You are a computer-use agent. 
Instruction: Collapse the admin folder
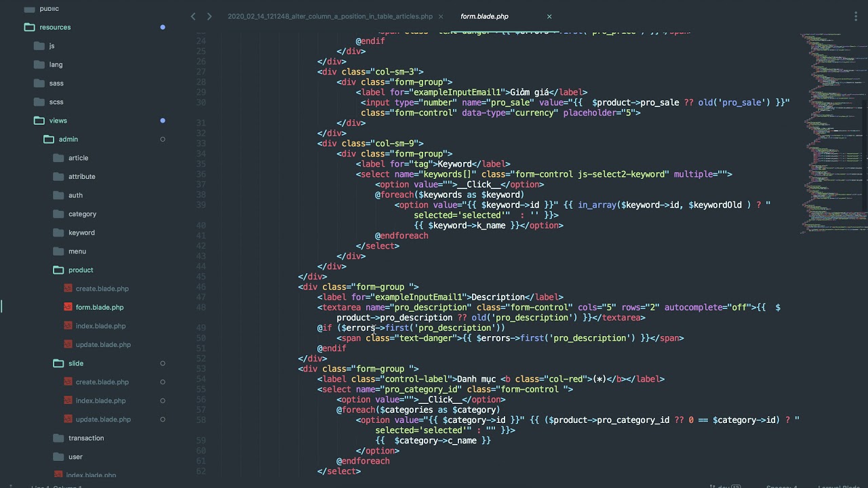[49, 139]
